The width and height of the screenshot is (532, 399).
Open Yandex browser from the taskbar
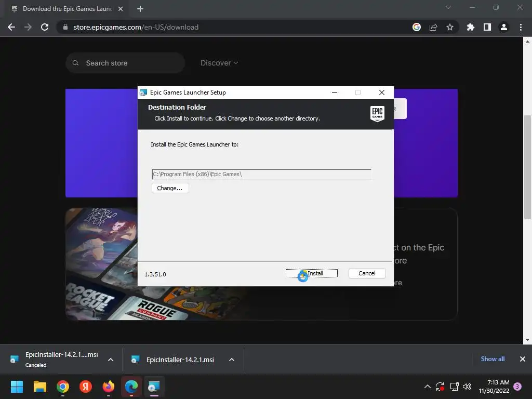click(x=86, y=387)
